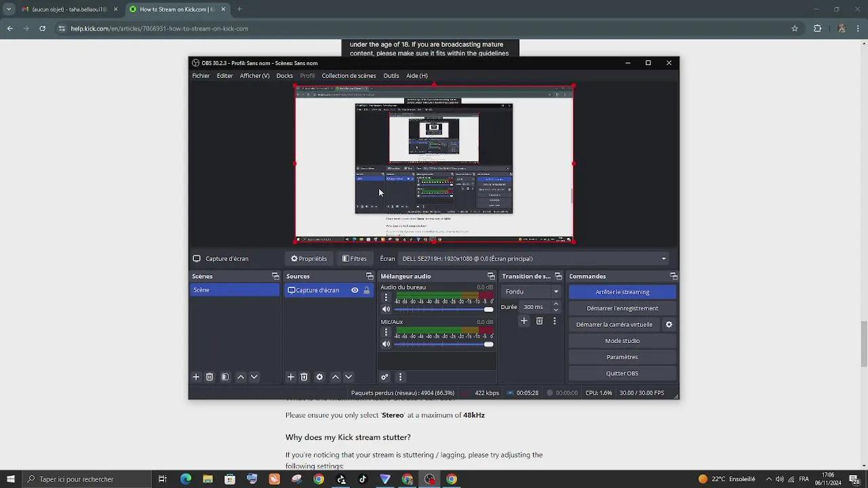868x488 pixels.
Task: Decrease transition duration with down arrow
Action: tap(556, 310)
